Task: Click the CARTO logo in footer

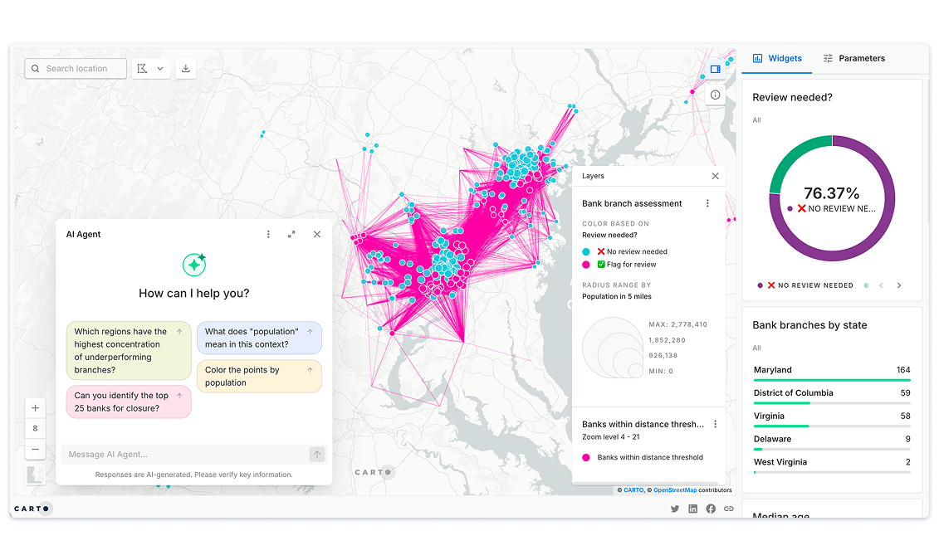Action: [x=32, y=509]
